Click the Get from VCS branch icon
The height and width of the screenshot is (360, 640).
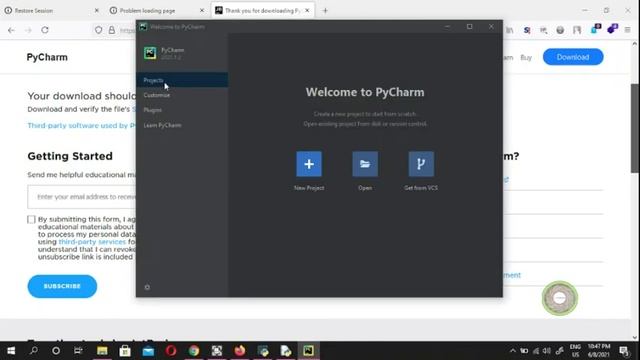click(x=421, y=164)
